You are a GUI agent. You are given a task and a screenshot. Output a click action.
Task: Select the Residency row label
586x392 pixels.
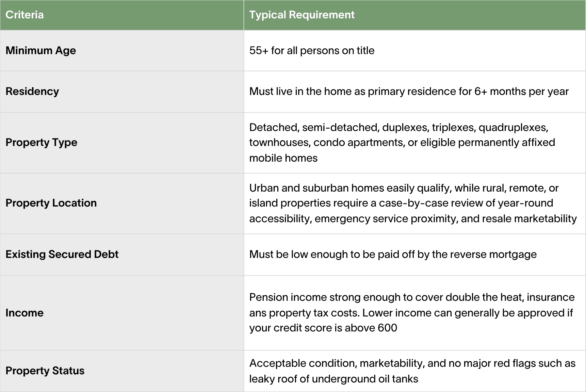32,91
